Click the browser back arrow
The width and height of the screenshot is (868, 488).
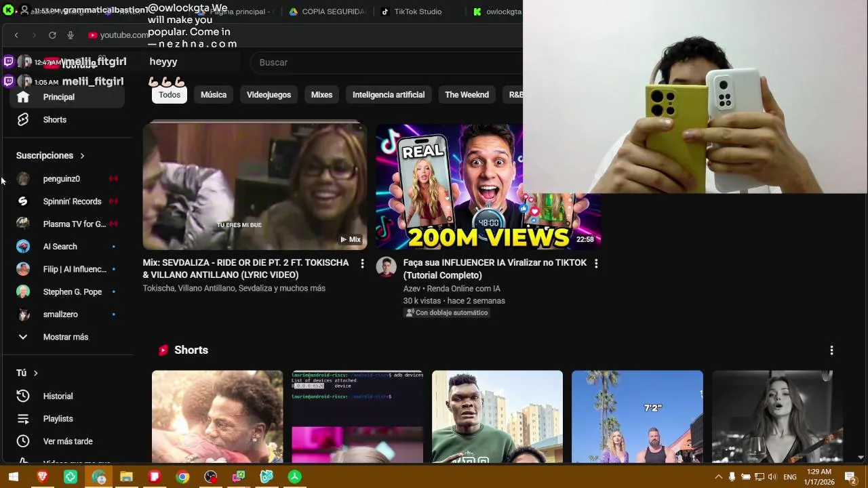click(16, 35)
